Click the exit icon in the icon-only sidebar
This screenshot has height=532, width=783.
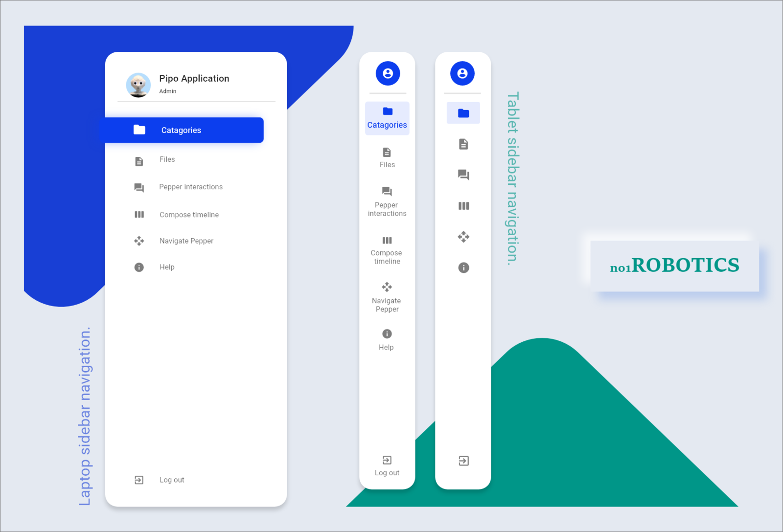pyautogui.click(x=463, y=460)
